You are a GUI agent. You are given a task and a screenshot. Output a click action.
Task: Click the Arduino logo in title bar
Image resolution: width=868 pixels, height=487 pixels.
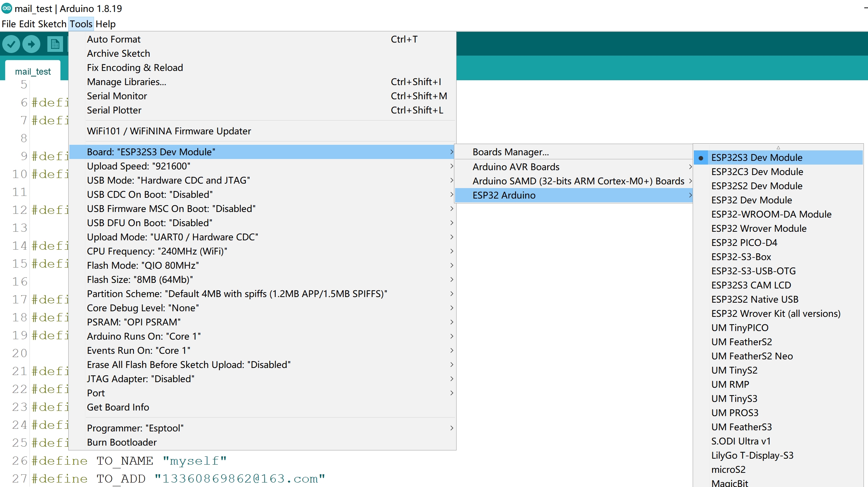7,8
